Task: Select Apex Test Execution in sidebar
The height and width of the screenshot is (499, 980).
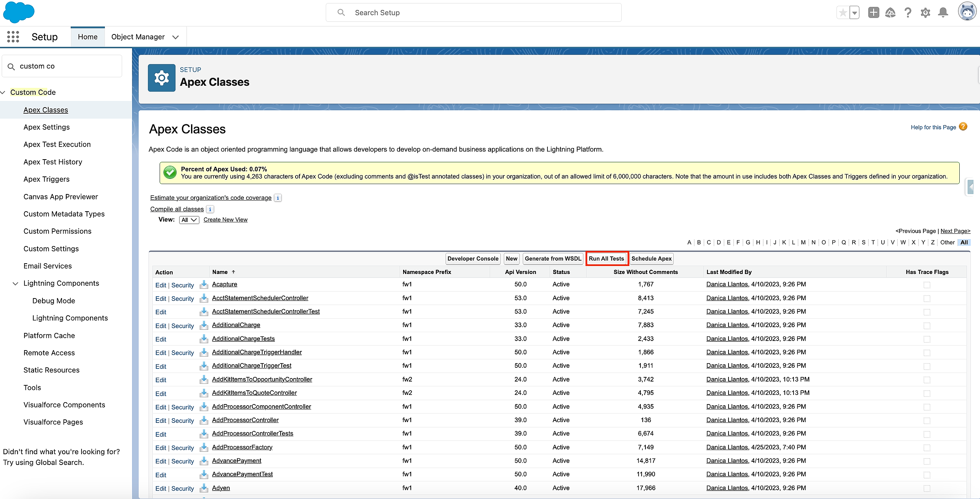Action: pos(57,144)
